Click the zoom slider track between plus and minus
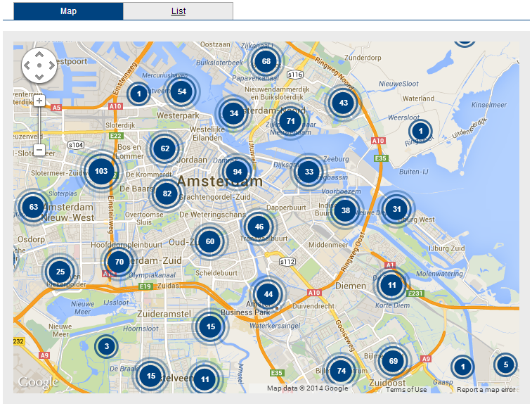Screen dimensions: 532x406 coord(39,125)
